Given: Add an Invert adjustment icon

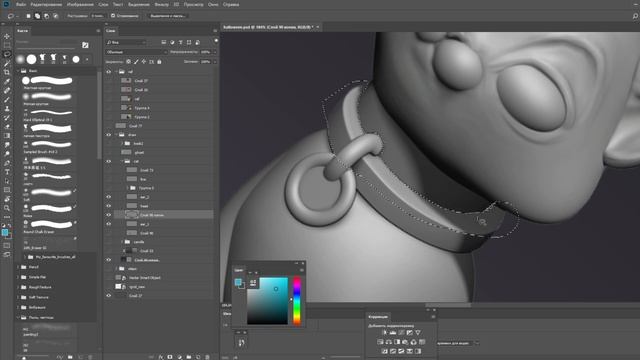Looking at the screenshot, I should pyautogui.click(x=384, y=351).
